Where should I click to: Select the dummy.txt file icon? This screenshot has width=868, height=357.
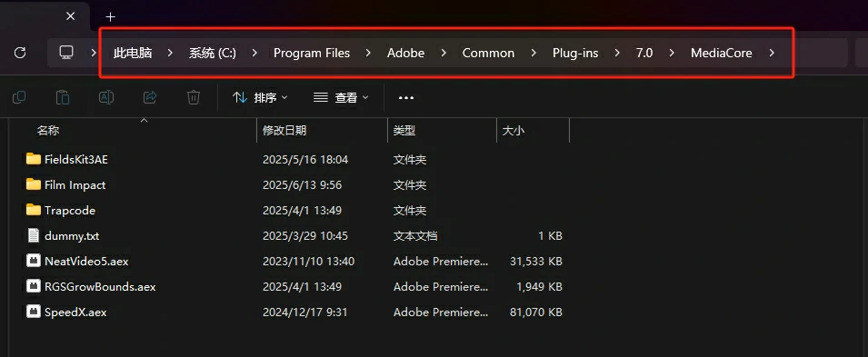point(34,235)
